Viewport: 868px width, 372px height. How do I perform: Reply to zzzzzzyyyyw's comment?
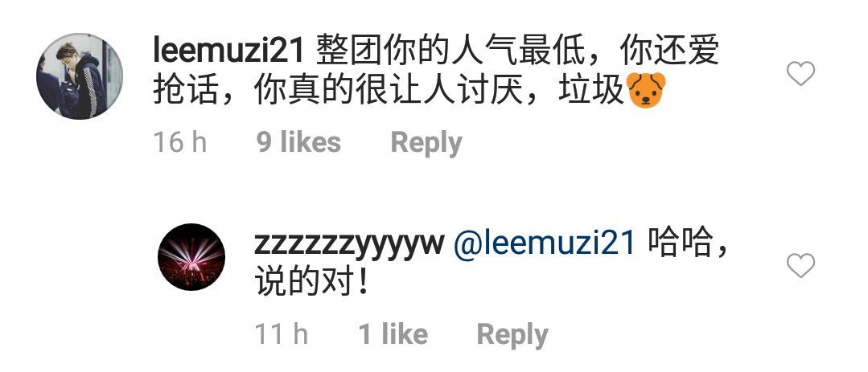pyautogui.click(x=512, y=336)
